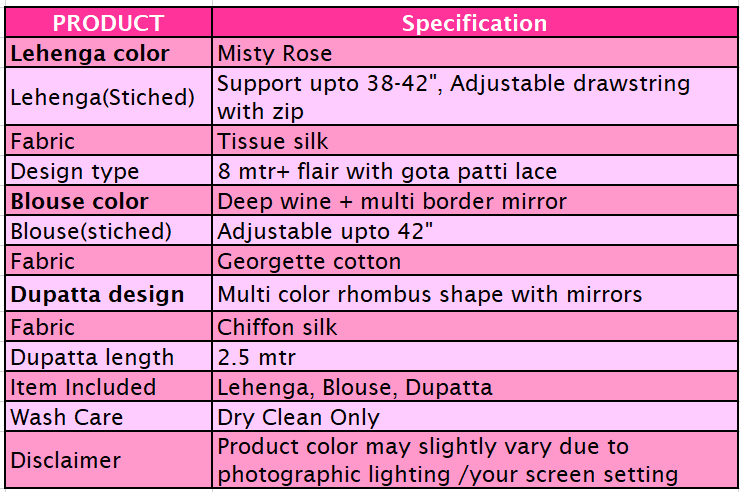
Task: Click the Disclaimer label cell
Action: 109,459
